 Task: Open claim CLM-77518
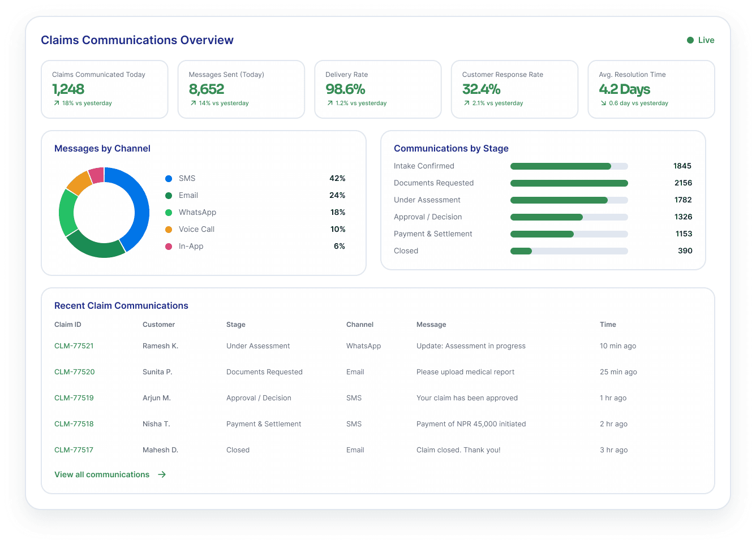click(x=74, y=424)
